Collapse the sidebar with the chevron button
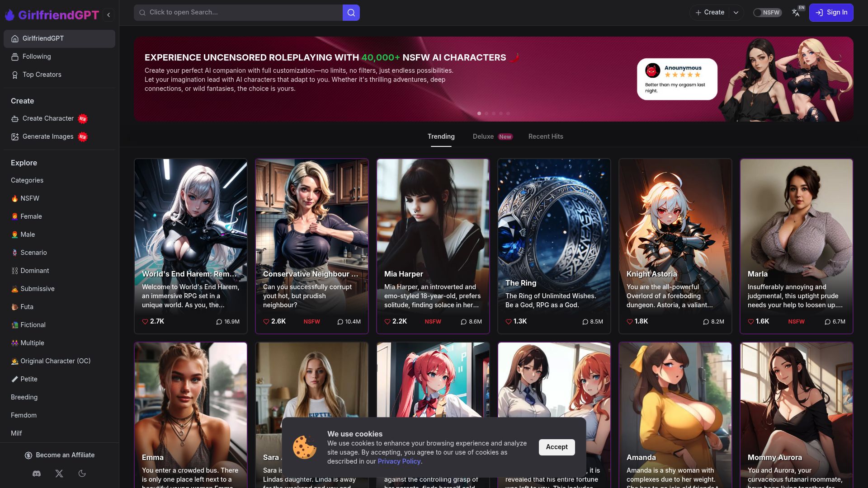This screenshot has height=488, width=868. (108, 15)
